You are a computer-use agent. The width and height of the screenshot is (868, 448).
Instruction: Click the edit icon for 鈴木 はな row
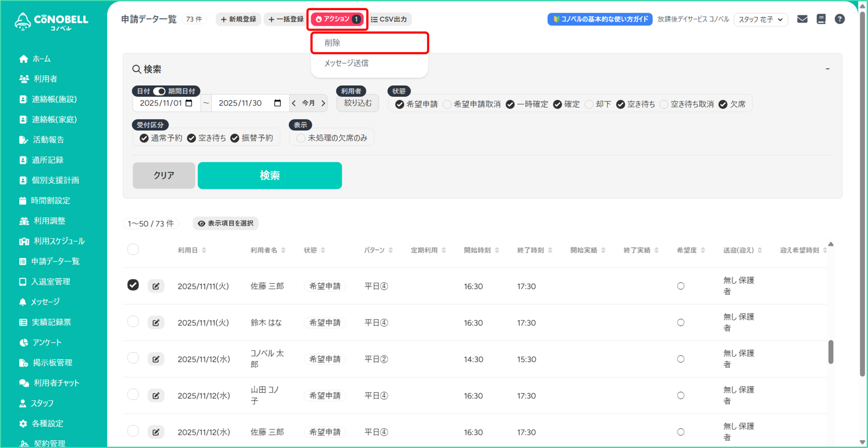click(156, 323)
